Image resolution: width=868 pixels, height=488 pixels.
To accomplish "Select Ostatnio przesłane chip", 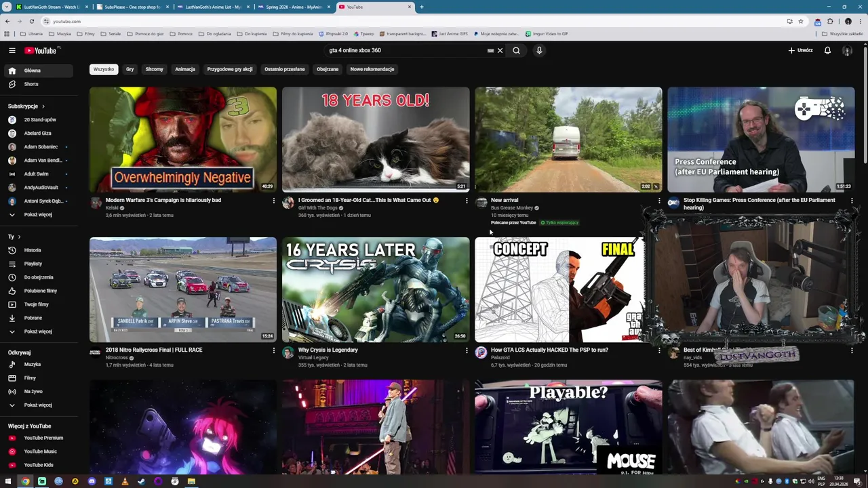I will click(x=285, y=69).
